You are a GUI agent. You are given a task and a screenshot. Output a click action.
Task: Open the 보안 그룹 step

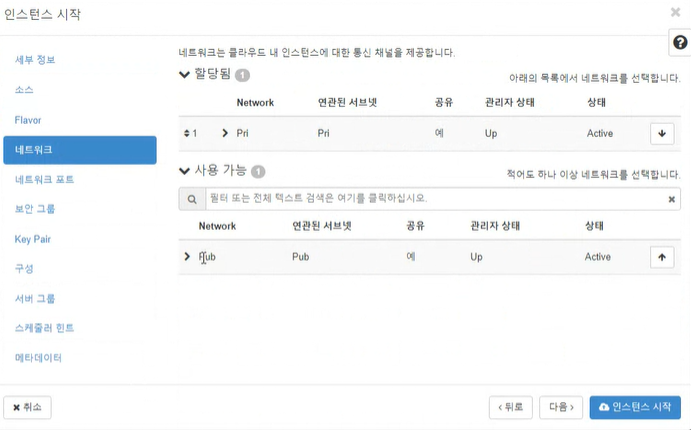click(x=35, y=209)
